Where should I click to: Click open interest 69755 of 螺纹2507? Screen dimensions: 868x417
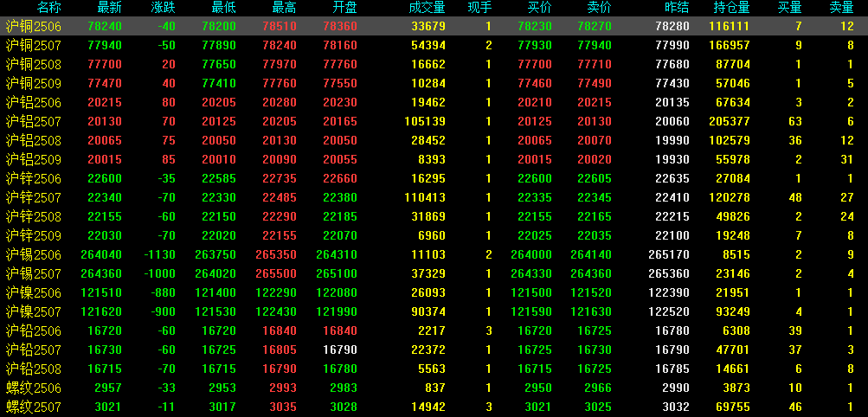point(733,407)
